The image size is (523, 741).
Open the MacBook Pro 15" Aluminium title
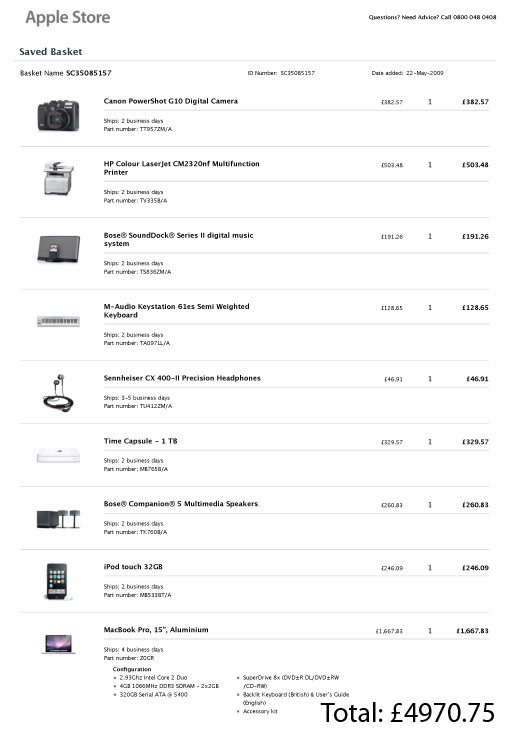pos(156,629)
